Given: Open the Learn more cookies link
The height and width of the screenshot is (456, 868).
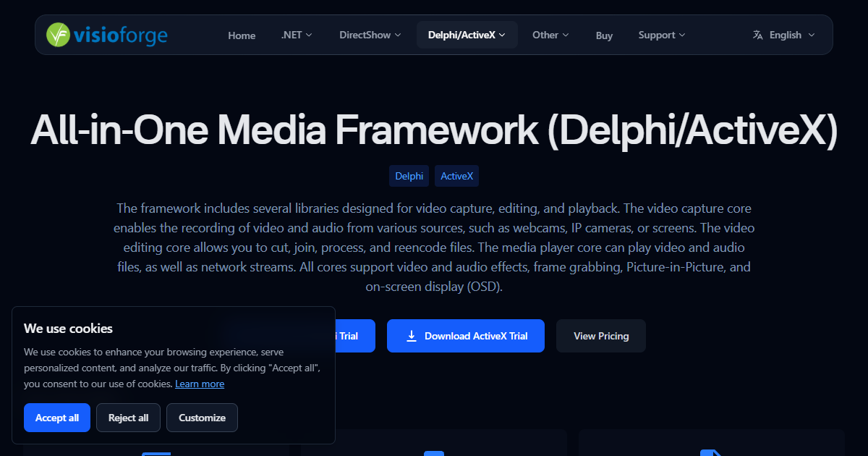Looking at the screenshot, I should 200,384.
